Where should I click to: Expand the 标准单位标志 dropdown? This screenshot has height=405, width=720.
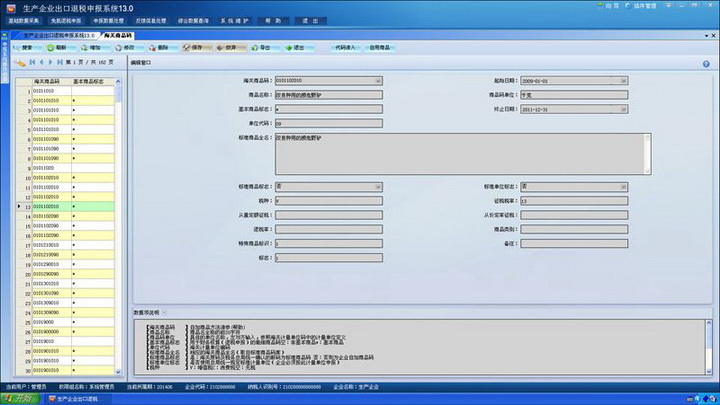click(623, 187)
